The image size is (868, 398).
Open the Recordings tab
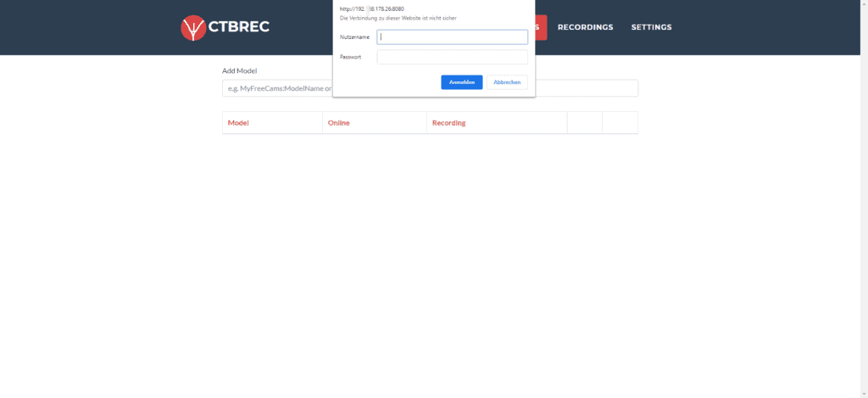click(585, 27)
